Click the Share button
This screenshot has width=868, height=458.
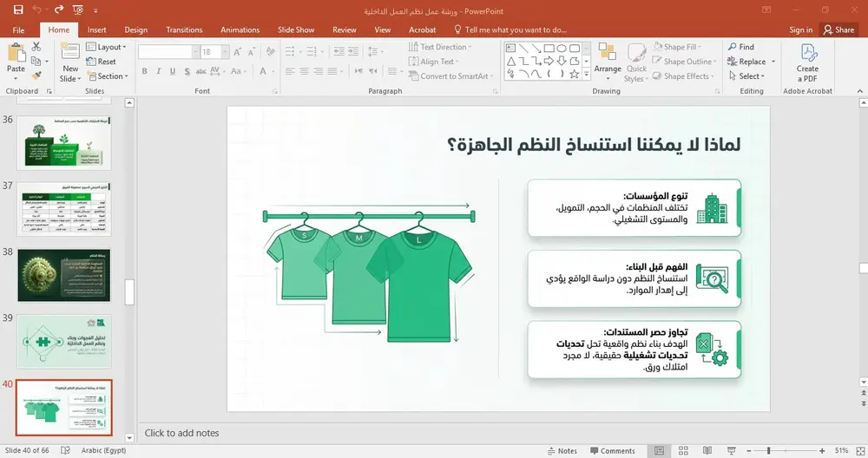(839, 29)
